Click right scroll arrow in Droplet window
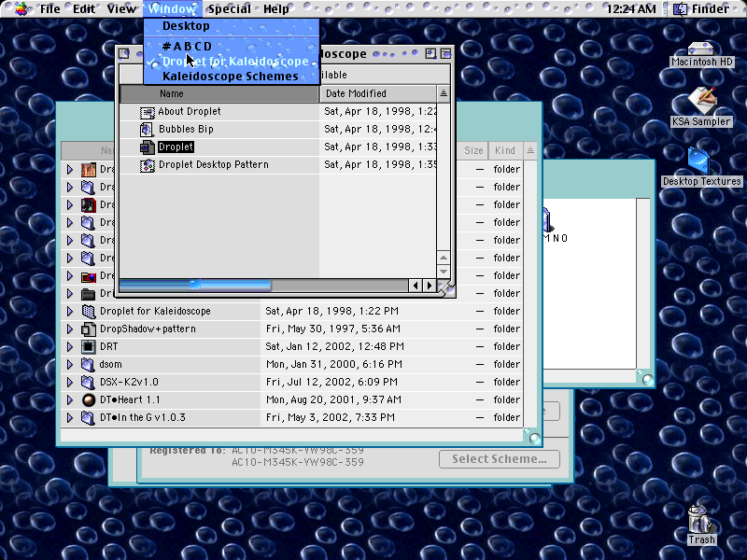The width and height of the screenshot is (747, 560). (430, 286)
